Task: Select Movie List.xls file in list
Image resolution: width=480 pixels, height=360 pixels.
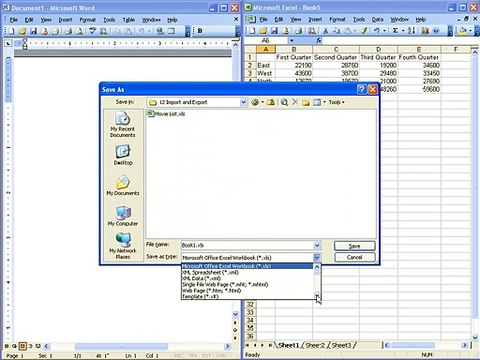Action: click(166, 114)
